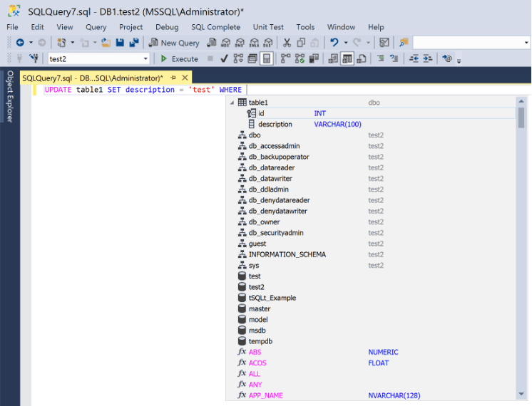Viewport: 532px width, 406px height.
Task: Click the Change Connection icon
Action: tap(34, 58)
